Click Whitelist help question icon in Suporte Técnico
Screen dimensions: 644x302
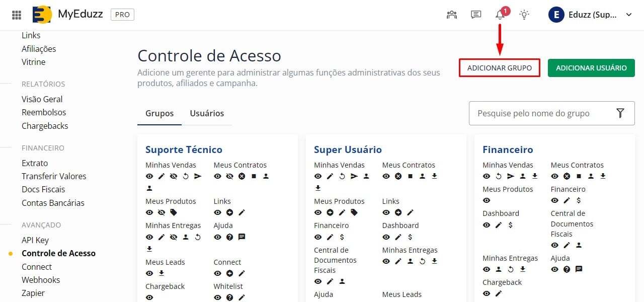click(x=229, y=297)
